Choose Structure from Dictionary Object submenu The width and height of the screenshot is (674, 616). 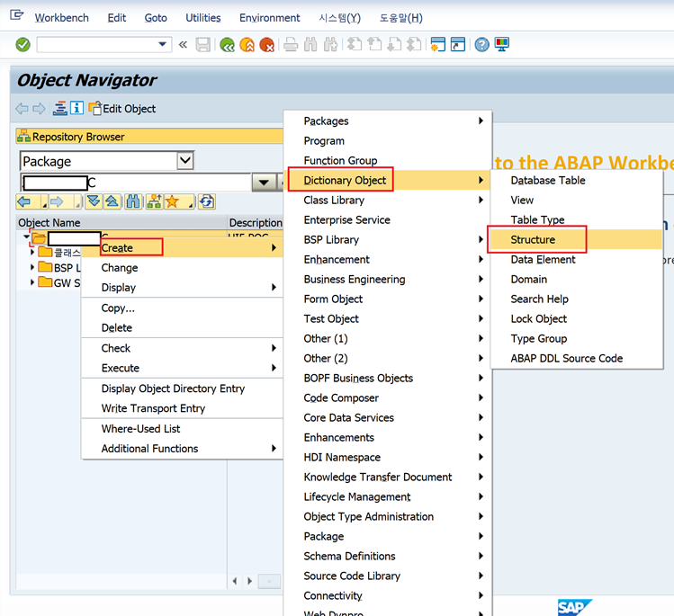(x=576, y=239)
